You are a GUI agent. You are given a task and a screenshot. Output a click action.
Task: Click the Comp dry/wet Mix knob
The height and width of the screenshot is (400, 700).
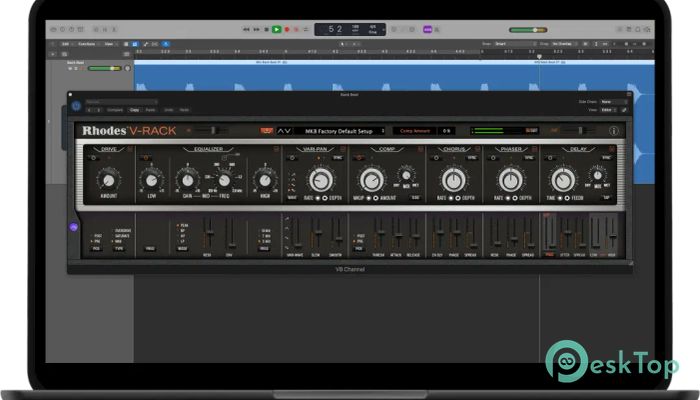tap(406, 175)
